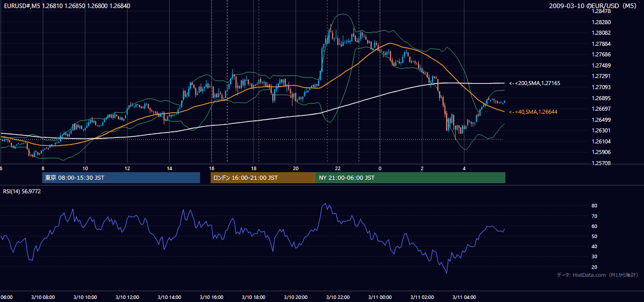Click the RSI 40 level label
Viewport: 644px width, 302px height.
(594, 246)
